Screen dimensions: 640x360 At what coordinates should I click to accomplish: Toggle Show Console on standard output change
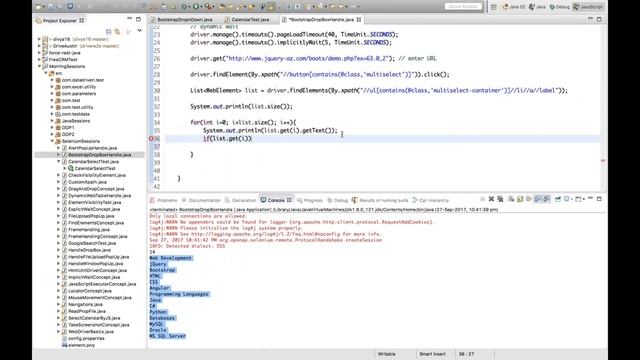pos(538,199)
